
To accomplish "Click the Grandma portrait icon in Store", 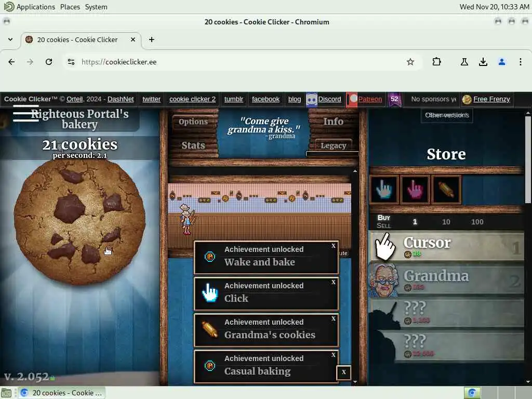I will [x=383, y=280].
